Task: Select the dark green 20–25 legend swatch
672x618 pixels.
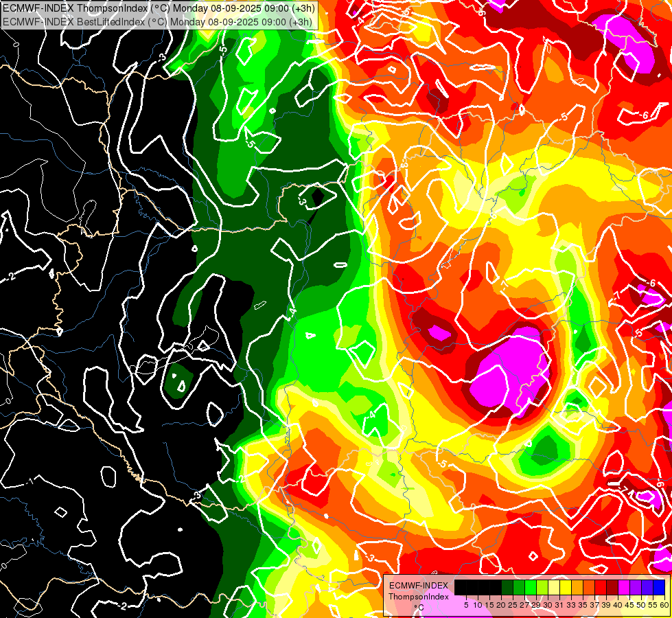Action: tap(507, 587)
